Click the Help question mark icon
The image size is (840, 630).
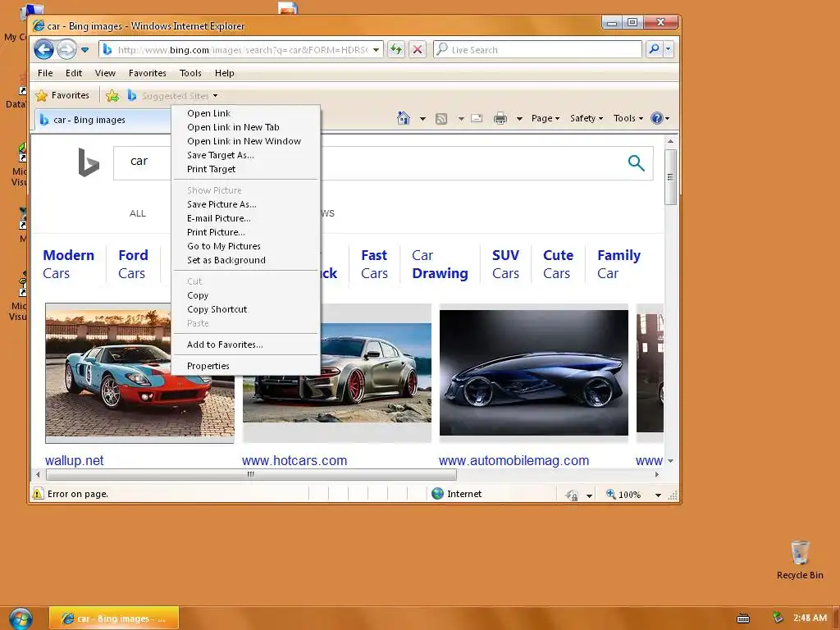[x=657, y=118]
